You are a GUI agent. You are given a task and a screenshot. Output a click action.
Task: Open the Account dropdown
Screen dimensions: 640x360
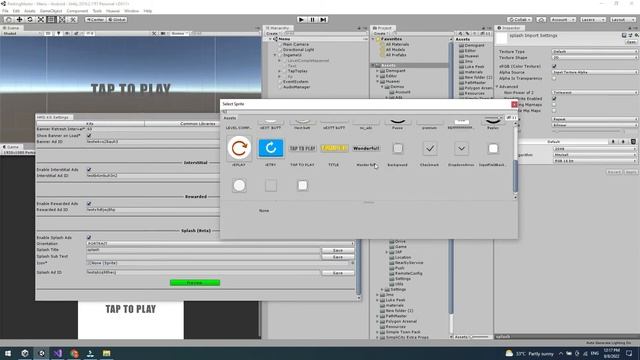click(x=562, y=20)
